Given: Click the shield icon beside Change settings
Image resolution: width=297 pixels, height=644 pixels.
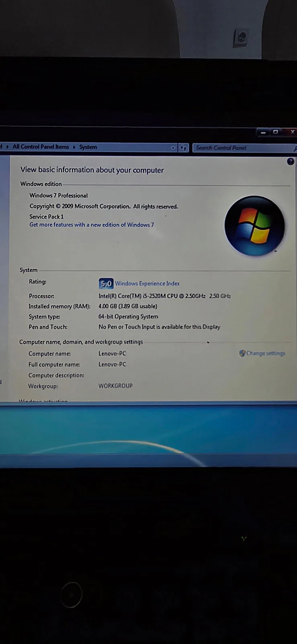Looking at the screenshot, I should 242,353.
